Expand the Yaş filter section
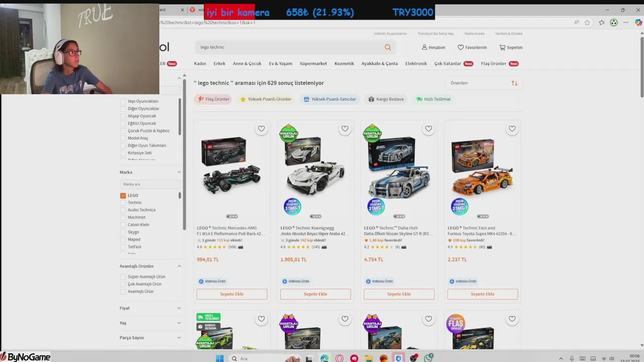The width and height of the screenshot is (644, 362). 179,323
